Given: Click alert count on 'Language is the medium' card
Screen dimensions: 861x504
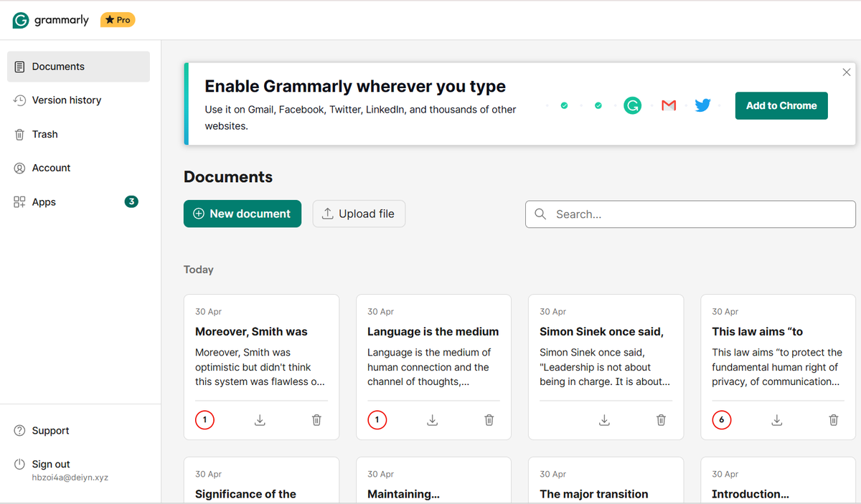Looking at the screenshot, I should click(377, 420).
